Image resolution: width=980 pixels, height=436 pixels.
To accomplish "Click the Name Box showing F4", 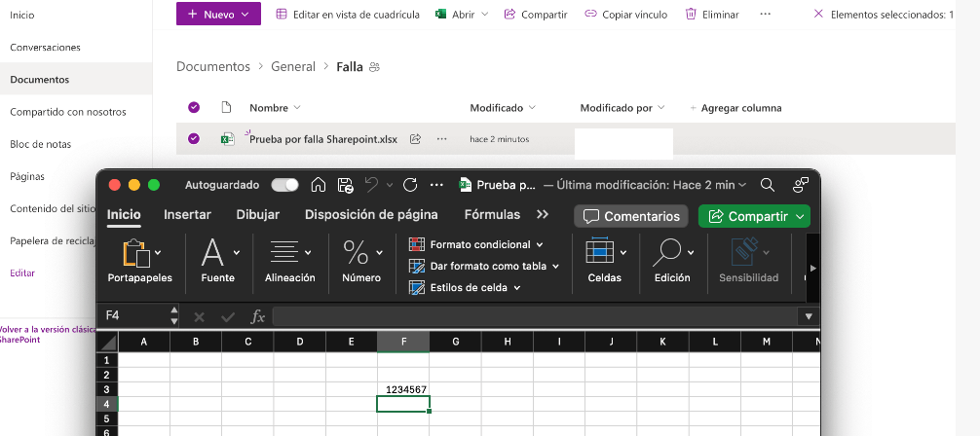I will click(134, 315).
